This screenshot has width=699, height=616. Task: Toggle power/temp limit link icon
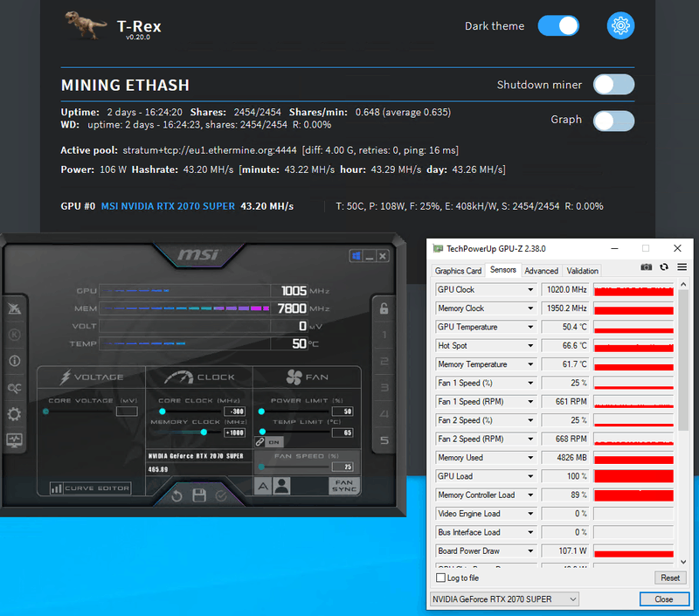click(x=260, y=442)
